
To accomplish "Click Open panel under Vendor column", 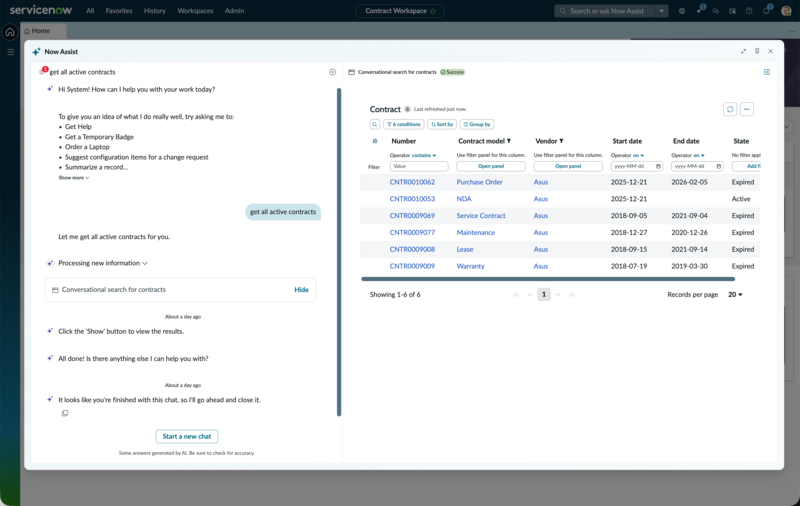I will click(568, 166).
